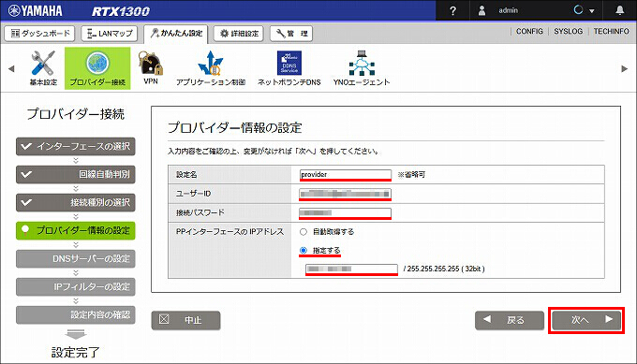
Task: Open the TECHINFO link
Action: [611, 31]
